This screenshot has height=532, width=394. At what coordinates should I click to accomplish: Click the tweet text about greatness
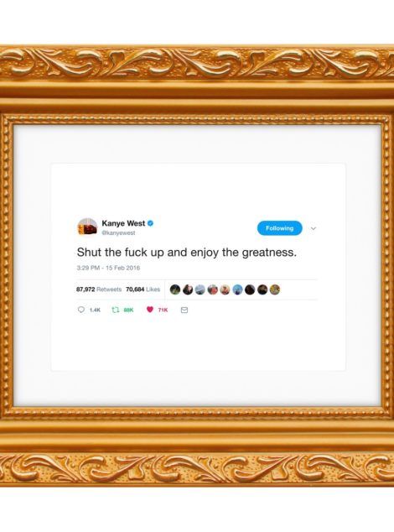coord(186,253)
